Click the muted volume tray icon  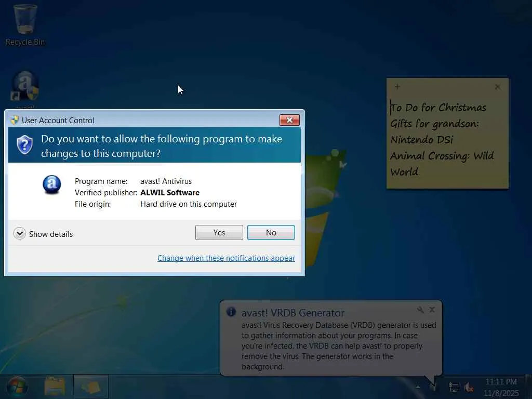pyautogui.click(x=469, y=387)
